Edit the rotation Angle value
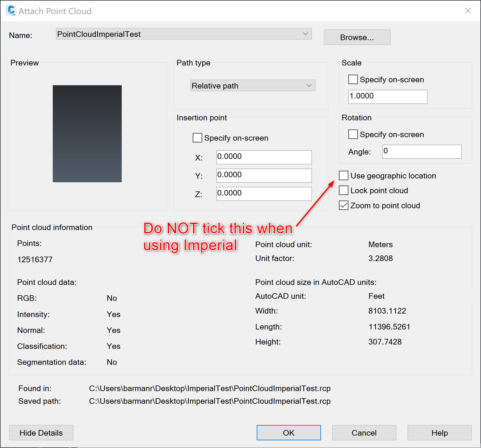 click(421, 151)
